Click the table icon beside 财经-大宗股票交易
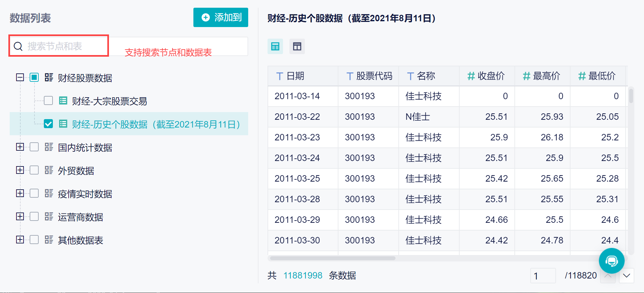644x293 pixels. [63, 101]
